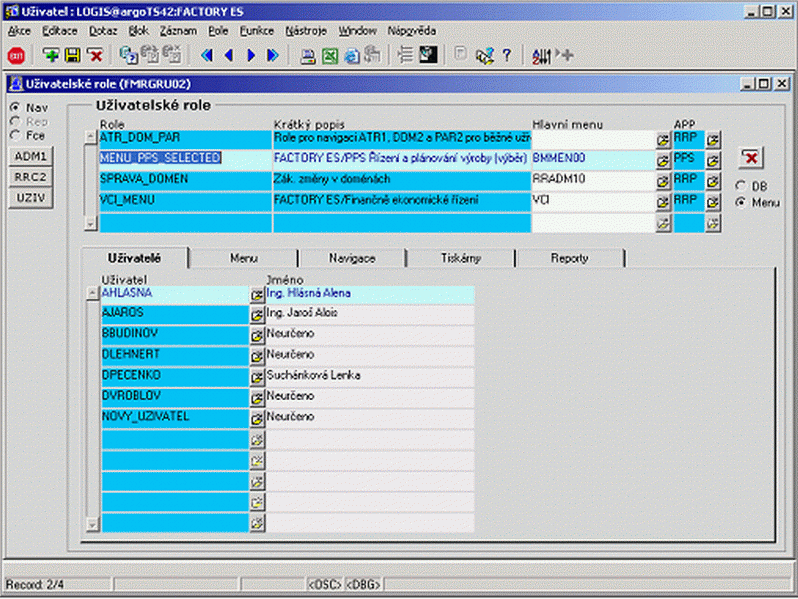Click the VCI_MENU role field
Screen dimensions: 798x599
(x=184, y=201)
